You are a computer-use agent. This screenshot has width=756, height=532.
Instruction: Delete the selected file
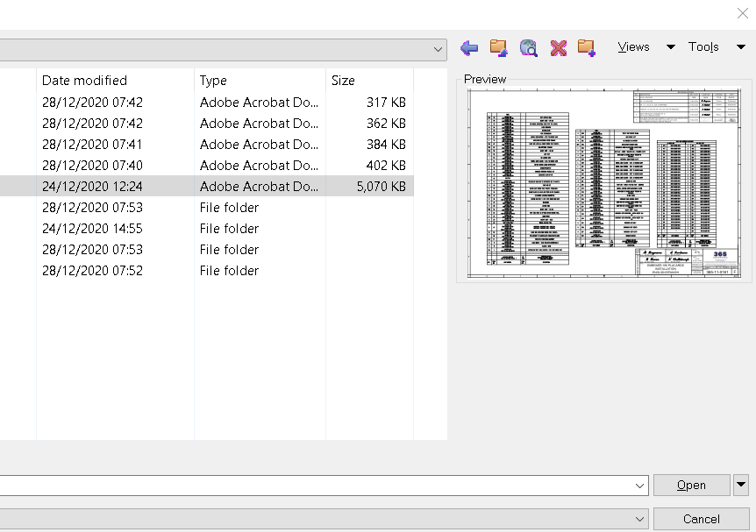point(559,48)
